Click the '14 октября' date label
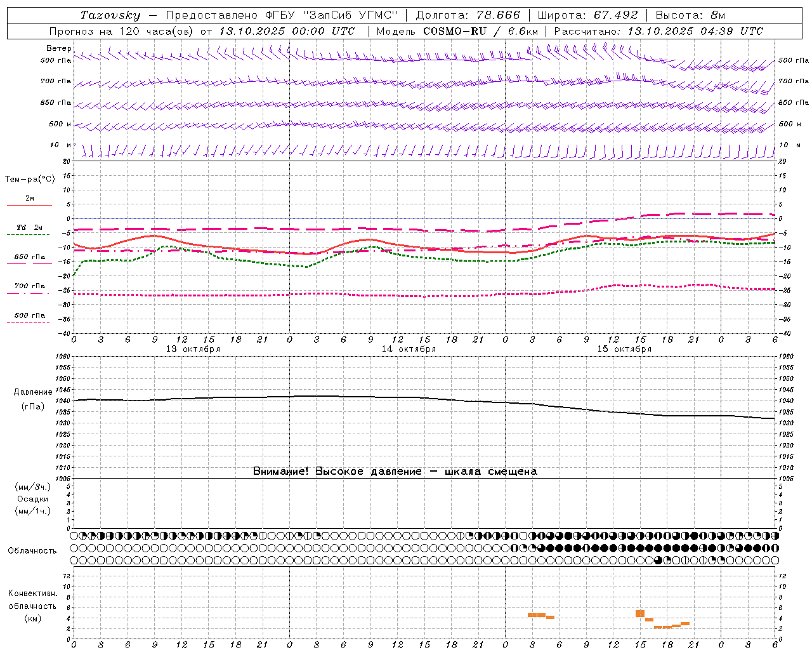812x650 pixels. pos(409,349)
